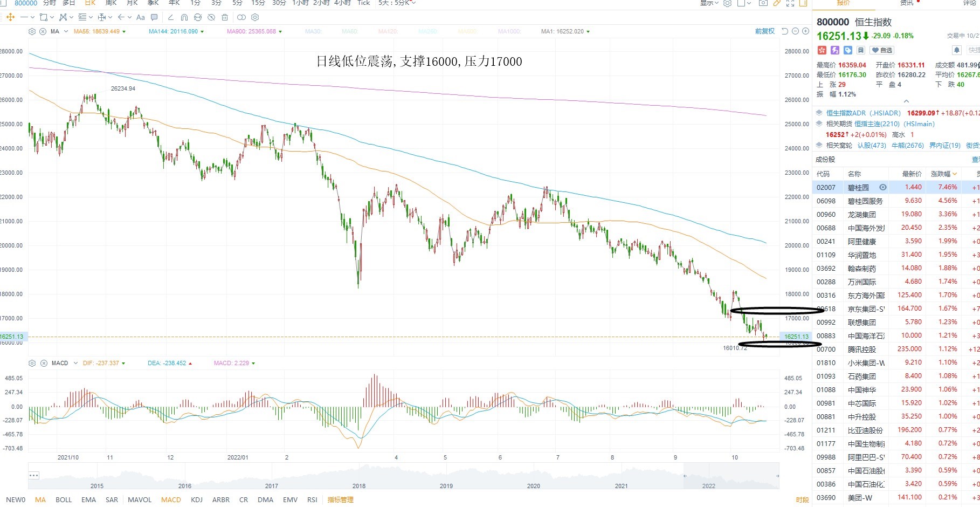
Task: Expand the line drawing tool dropdown
Action: 32,17
